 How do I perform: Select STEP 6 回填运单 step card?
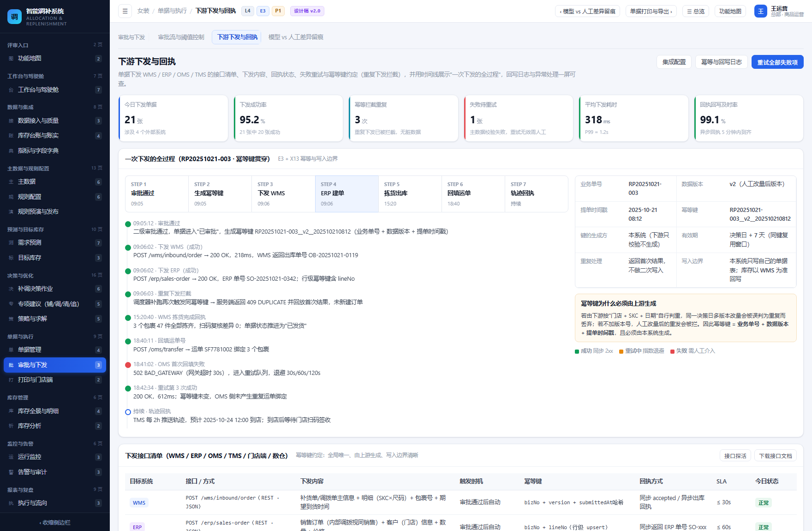pyautogui.click(x=473, y=194)
